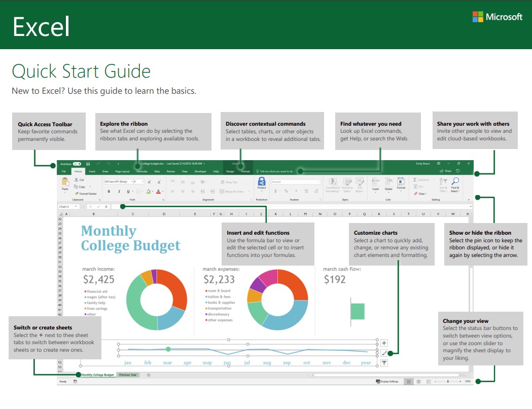This screenshot has height=409, width=532.
Task: Click the Insert Function fx icon
Action: [107, 207]
